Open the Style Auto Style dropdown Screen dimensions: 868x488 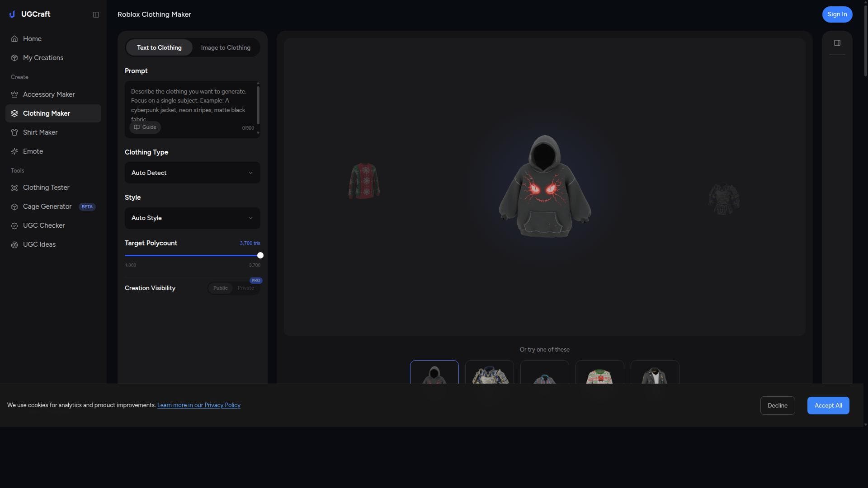[x=193, y=218]
